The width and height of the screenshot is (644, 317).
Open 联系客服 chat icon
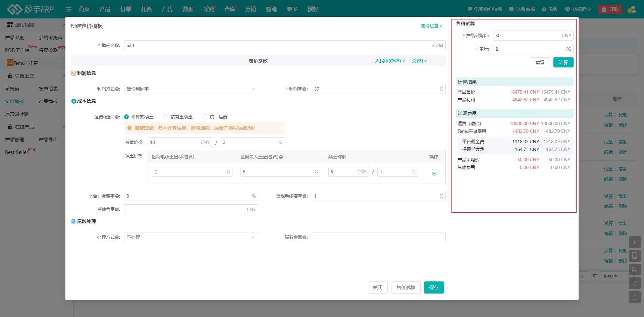coord(511,9)
